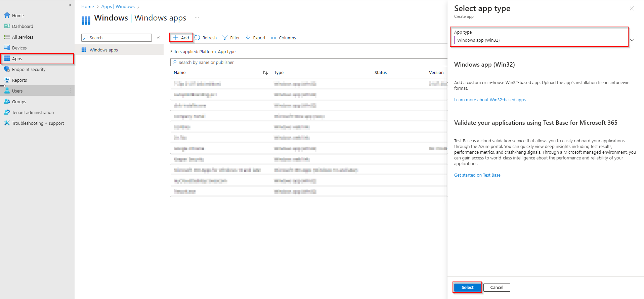Click the Home breadcrumb link
Screen dimensions: 644x299
click(88, 6)
